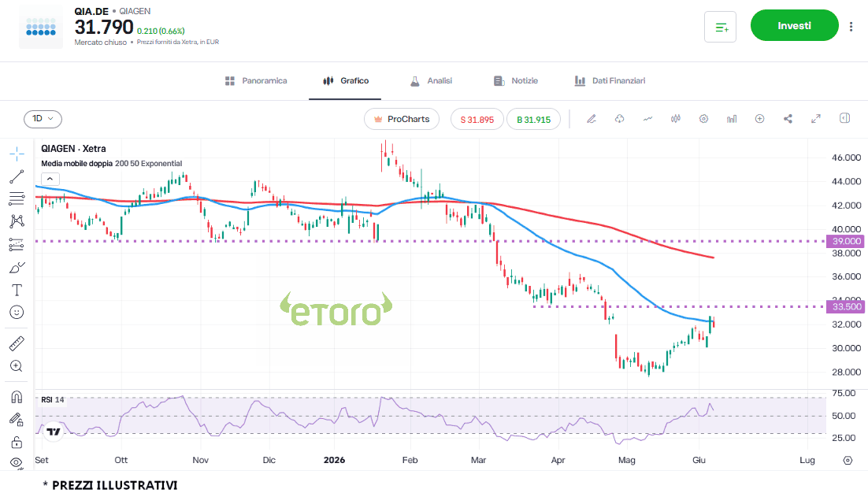Viewport: 868px width, 493px height.
Task: Lock all drawing tools
Action: pos(17,442)
